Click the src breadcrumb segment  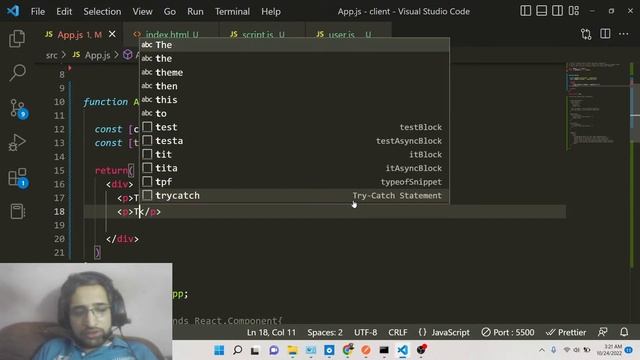coord(51,55)
